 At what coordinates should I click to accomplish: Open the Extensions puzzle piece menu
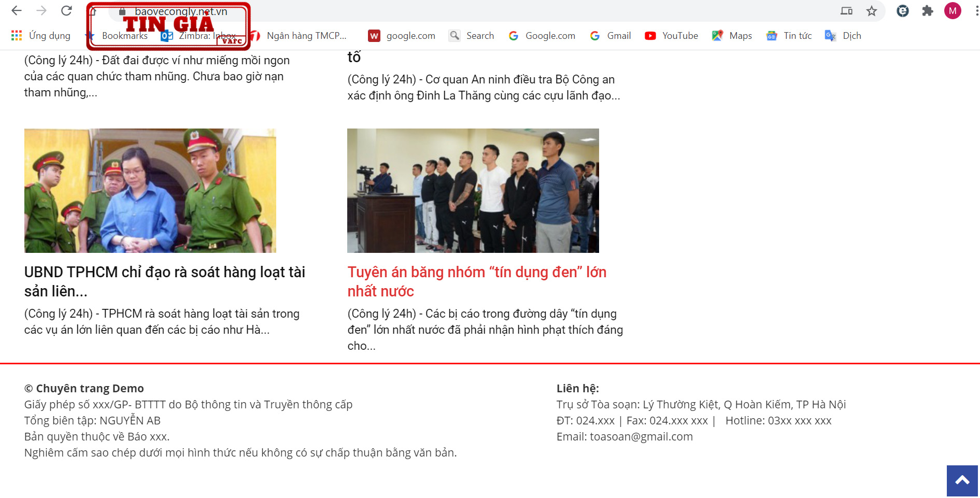[x=928, y=11]
